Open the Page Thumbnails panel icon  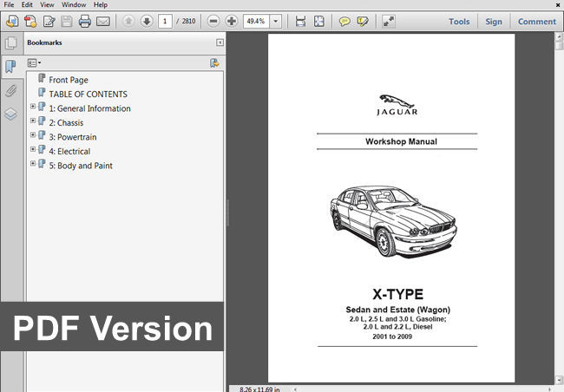click(10, 43)
